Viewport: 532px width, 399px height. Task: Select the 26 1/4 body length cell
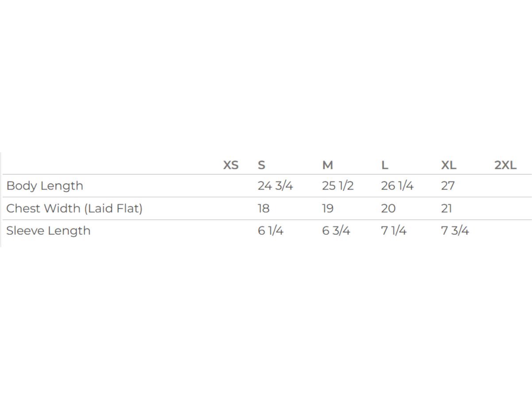[397, 186]
